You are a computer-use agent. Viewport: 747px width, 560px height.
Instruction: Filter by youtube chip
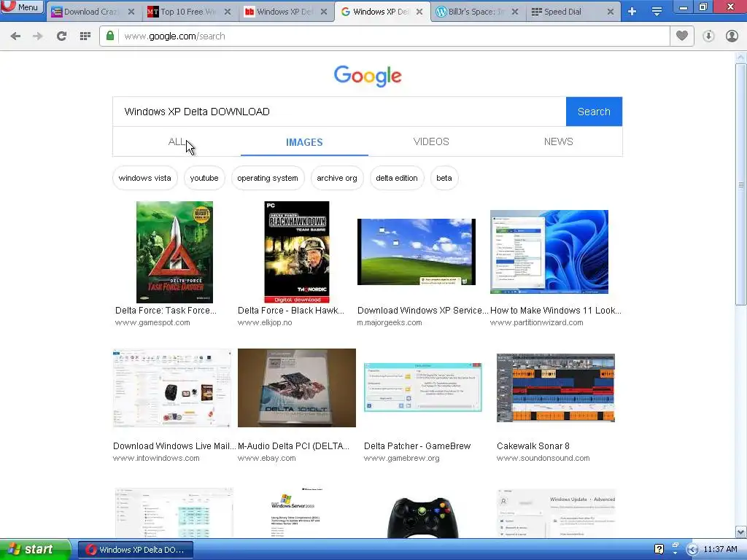click(204, 178)
